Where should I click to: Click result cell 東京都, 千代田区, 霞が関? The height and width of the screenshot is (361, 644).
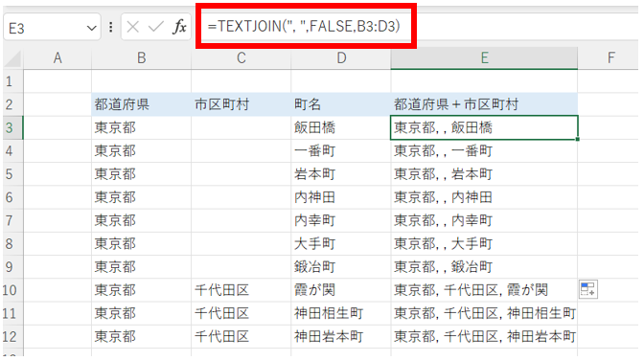[x=484, y=290]
